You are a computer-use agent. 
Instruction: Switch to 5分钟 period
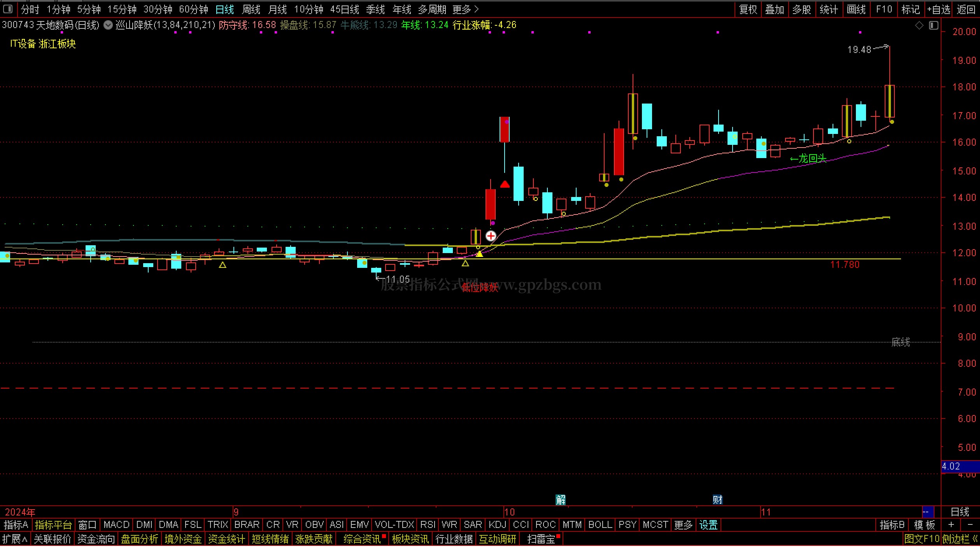click(89, 9)
